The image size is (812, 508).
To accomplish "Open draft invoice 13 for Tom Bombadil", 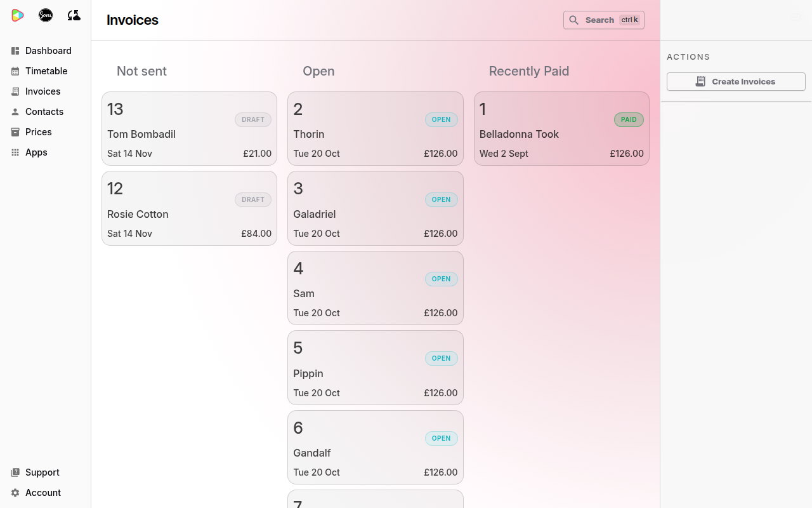I will click(x=189, y=129).
